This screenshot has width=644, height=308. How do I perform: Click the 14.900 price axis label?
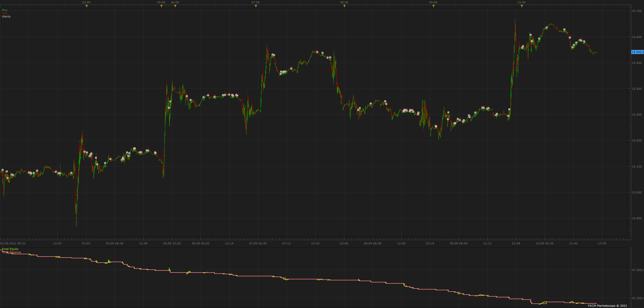[x=637, y=218]
